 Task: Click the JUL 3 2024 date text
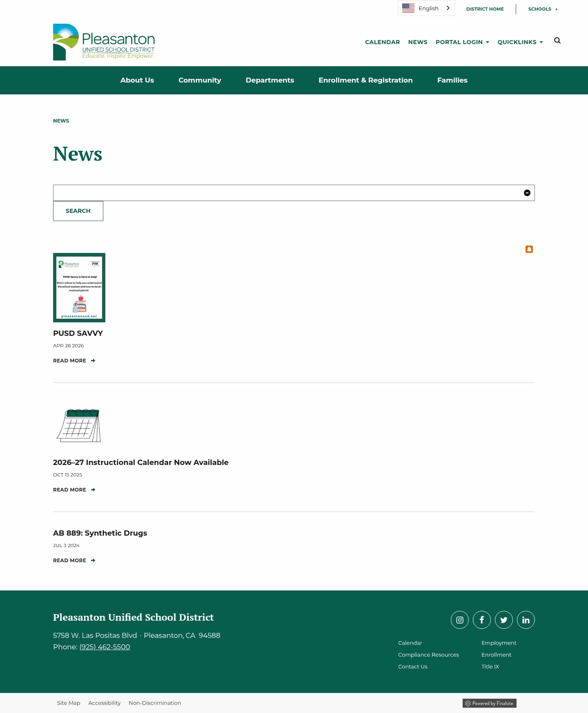click(66, 545)
